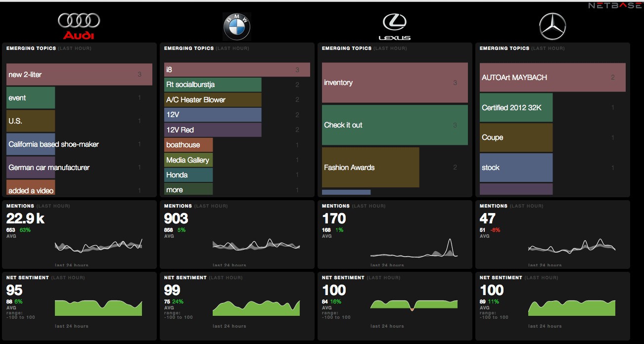Select the Lexus brand logo
Image resolution: width=644 pixels, height=344 pixels.
point(394,23)
